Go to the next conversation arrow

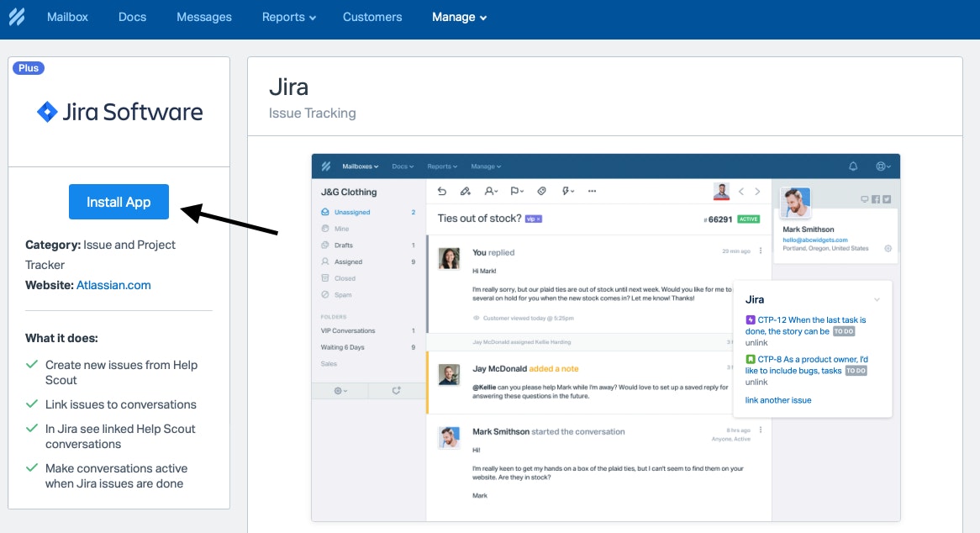(757, 192)
